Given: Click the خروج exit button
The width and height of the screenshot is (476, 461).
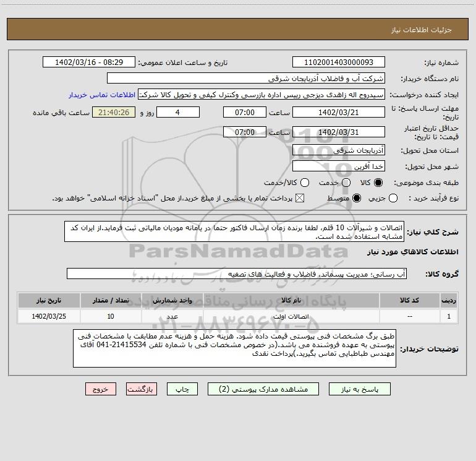Looking at the screenshot, I should click(101, 389).
